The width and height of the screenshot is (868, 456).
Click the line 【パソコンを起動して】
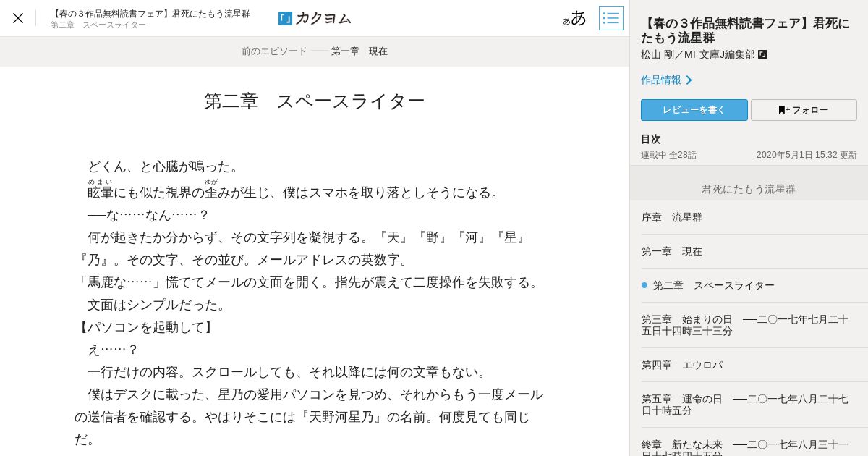(146, 327)
